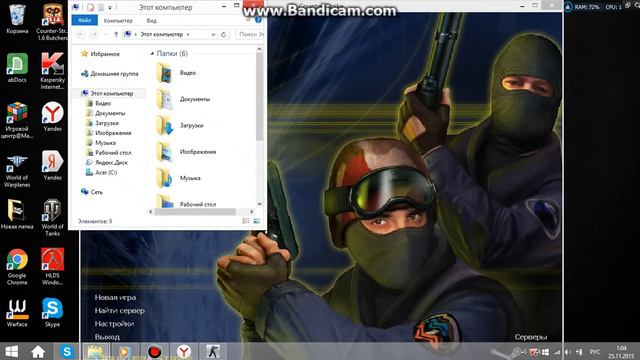Click the Explorer horizontal scrollbar right arrow

(251, 212)
